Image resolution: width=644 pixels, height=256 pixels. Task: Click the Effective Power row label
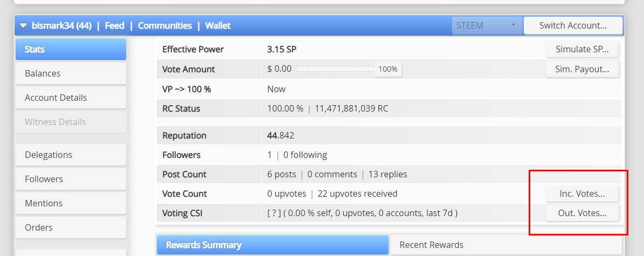click(193, 49)
